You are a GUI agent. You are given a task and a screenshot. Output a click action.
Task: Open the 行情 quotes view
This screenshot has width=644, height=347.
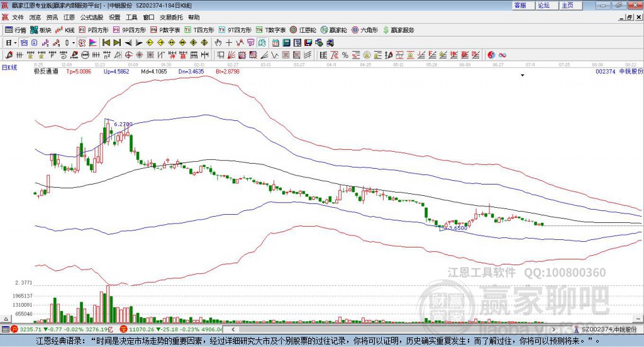[x=16, y=30]
